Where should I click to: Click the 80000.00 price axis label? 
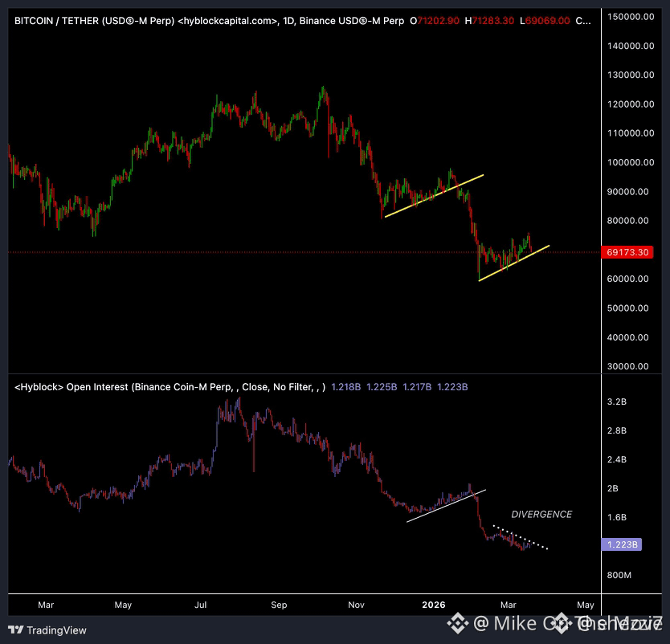point(627,221)
